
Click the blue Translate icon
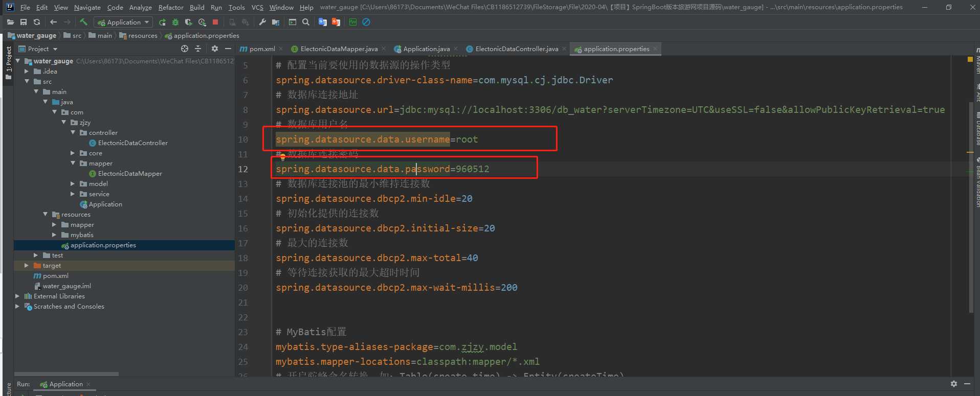click(x=323, y=22)
